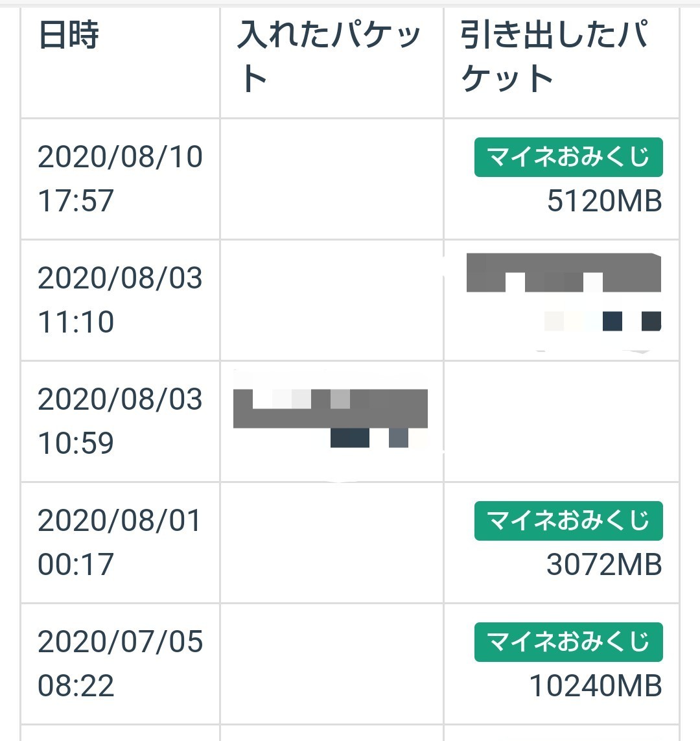Click the 3072MB withdrawn amount
The image size is (700, 741).
click(x=604, y=565)
